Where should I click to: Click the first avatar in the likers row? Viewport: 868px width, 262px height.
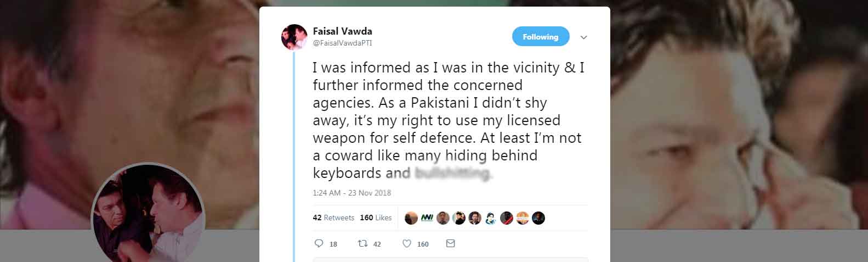pyautogui.click(x=411, y=218)
